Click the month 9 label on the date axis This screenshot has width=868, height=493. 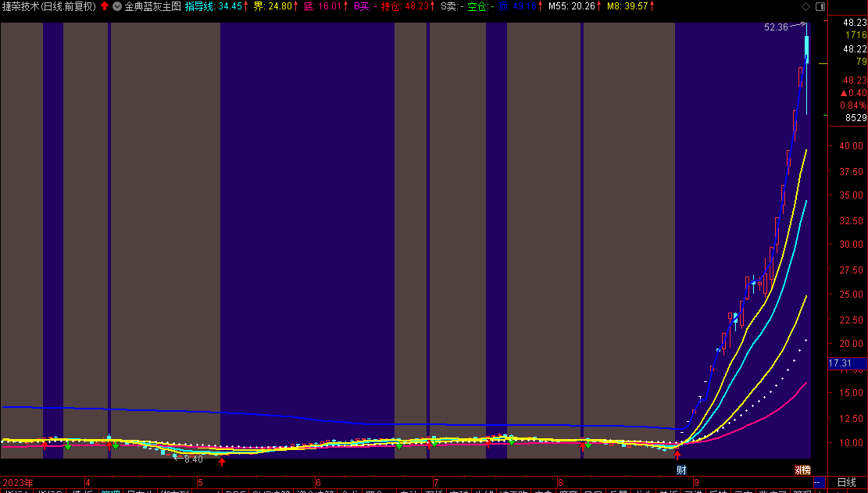[x=696, y=483]
